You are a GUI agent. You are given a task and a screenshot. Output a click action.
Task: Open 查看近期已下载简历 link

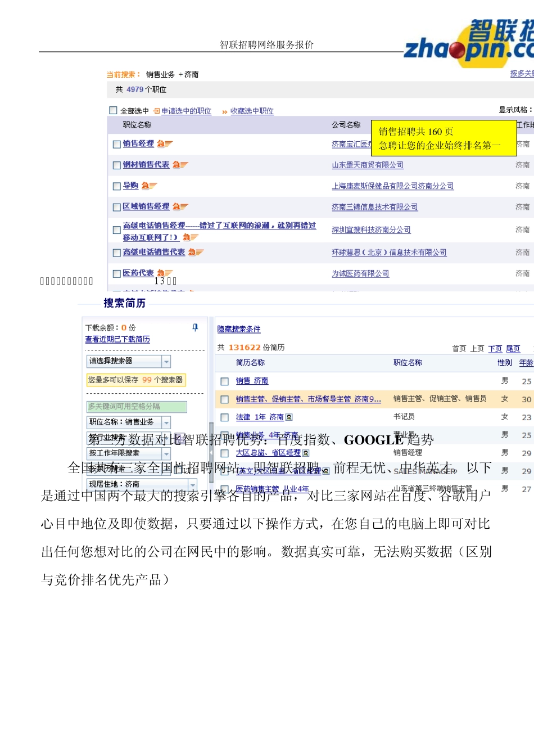tap(117, 339)
